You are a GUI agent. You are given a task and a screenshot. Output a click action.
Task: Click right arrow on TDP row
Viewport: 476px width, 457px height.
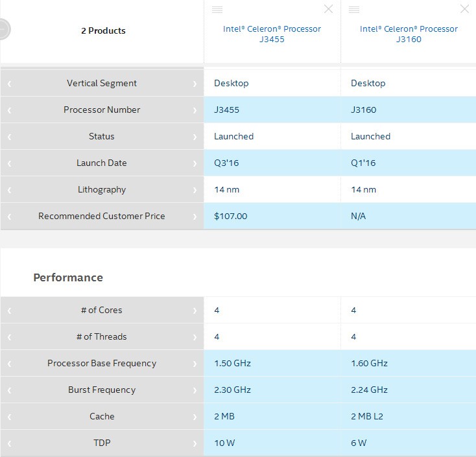click(195, 443)
